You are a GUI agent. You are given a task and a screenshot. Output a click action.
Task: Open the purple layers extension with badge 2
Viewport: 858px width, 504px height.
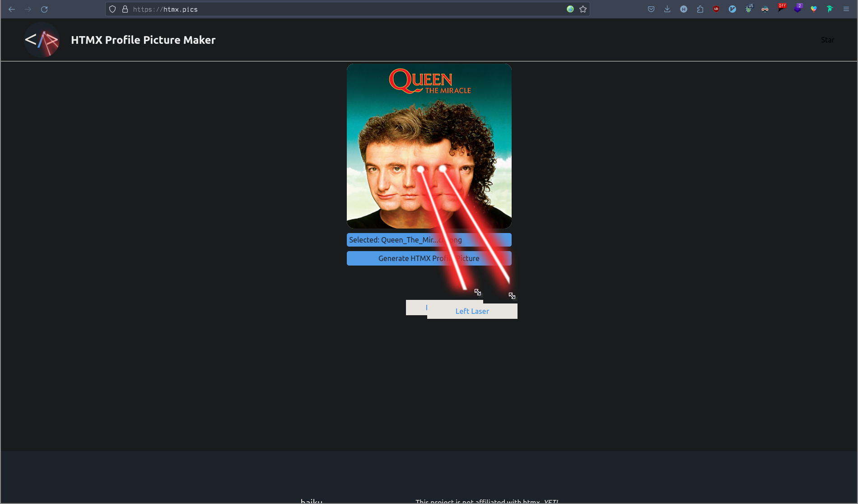798,8
